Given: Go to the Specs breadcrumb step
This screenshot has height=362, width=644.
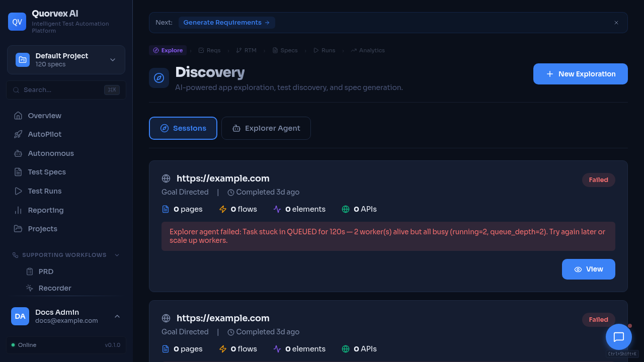Looking at the screenshot, I should [285, 50].
